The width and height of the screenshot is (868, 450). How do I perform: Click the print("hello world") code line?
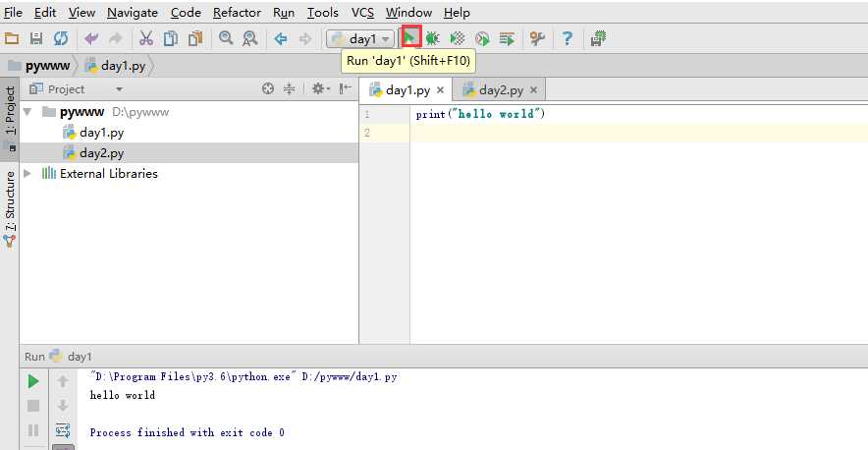pos(480,114)
